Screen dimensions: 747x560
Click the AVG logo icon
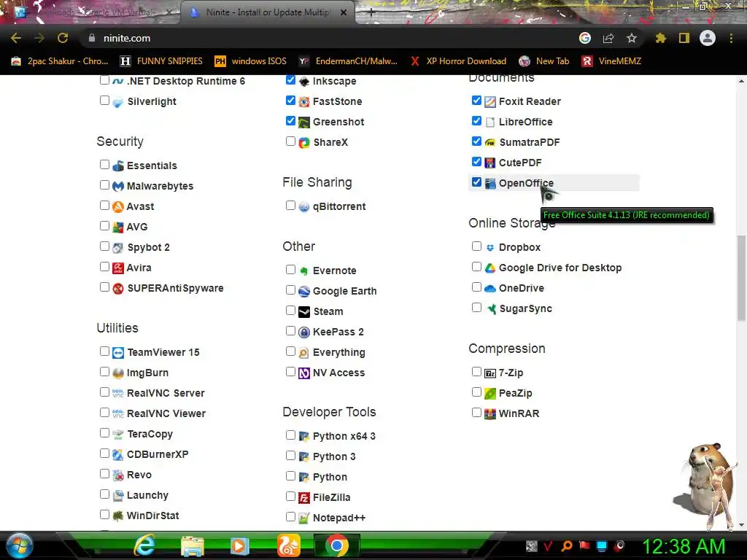pyautogui.click(x=118, y=227)
